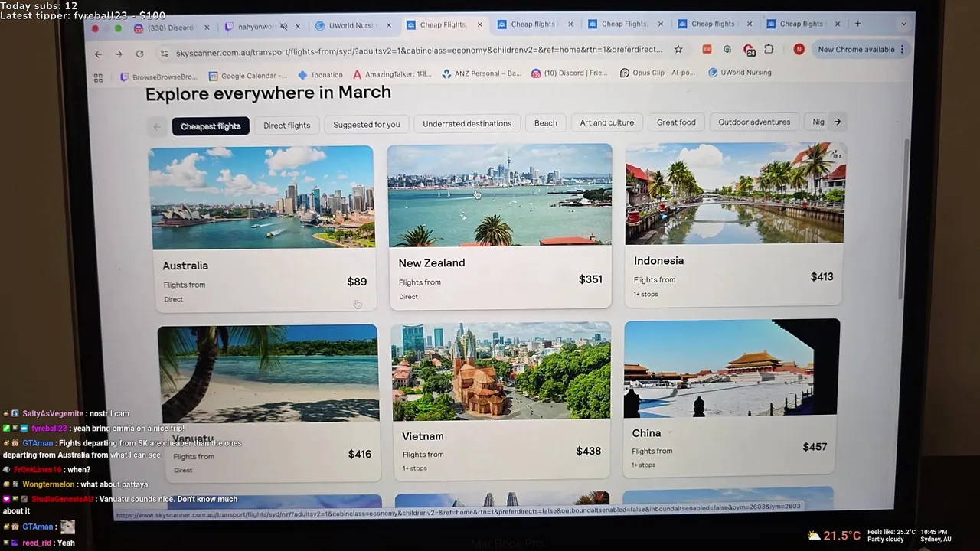Switch to the UWorld Nursing tab
980x551 pixels.
click(x=352, y=25)
